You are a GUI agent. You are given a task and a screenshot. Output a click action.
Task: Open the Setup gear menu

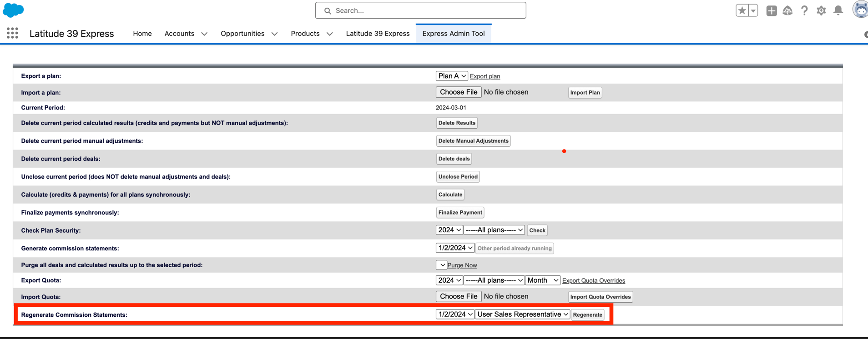tap(821, 10)
